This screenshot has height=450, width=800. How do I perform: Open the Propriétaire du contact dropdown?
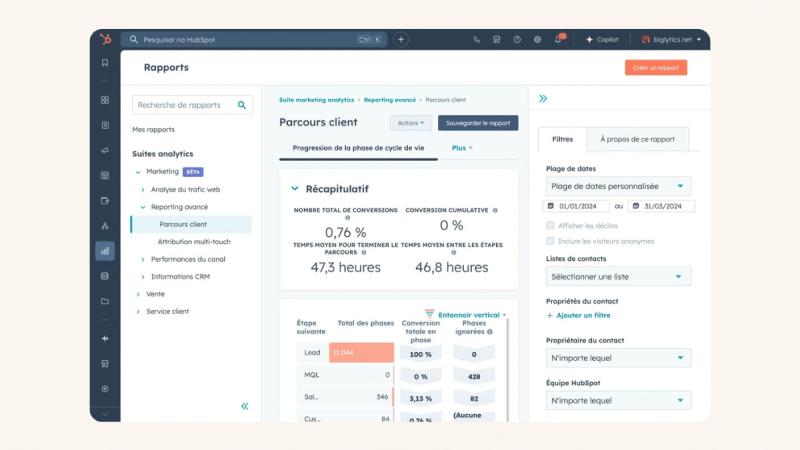(618, 358)
